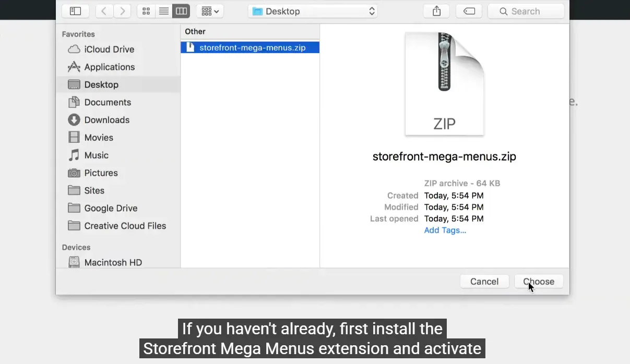This screenshot has width=630, height=364.
Task: Select storefront-mega-menus.zip file
Action: pos(252,47)
